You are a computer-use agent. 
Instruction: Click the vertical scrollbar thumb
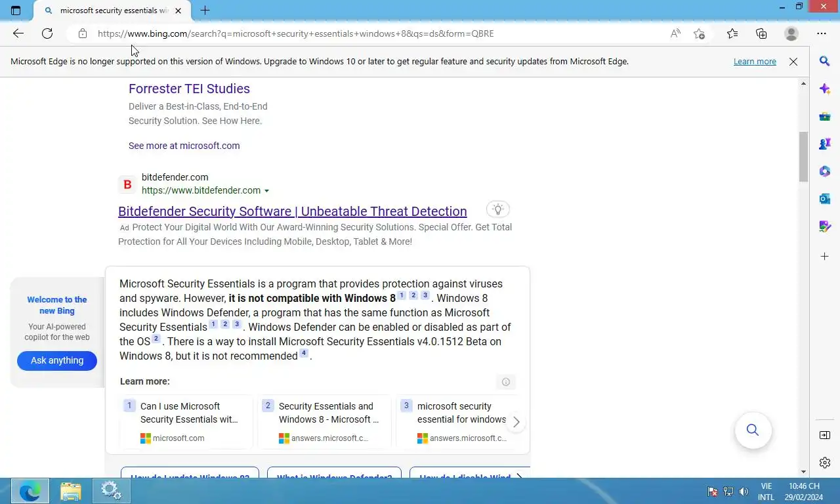pyautogui.click(x=803, y=156)
